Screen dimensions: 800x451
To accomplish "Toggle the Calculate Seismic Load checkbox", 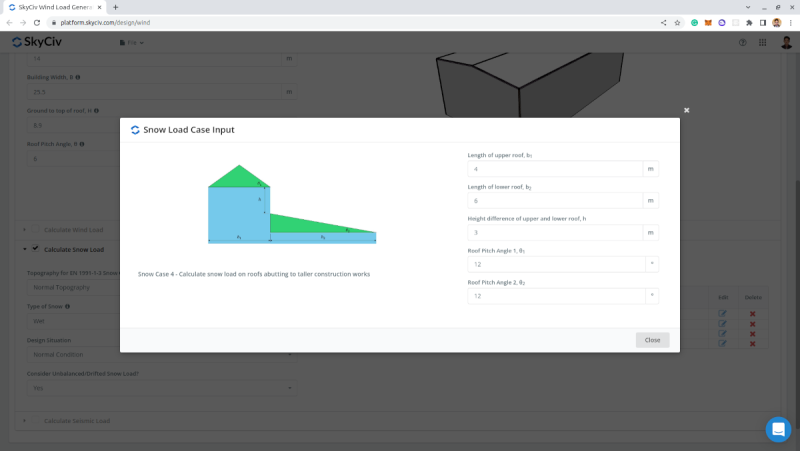I will 36,420.
